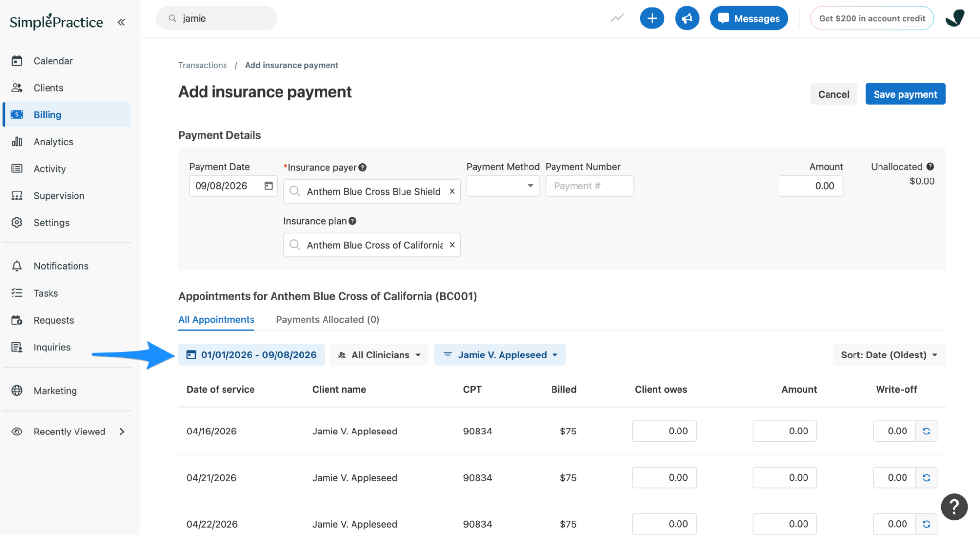Open the 01/01/2026 - 09/08/2026 date range filter

(251, 355)
